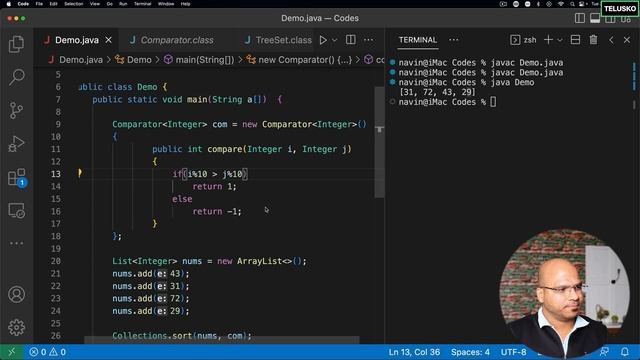
Task: Open the Remote Explorer view
Action: 16,211
